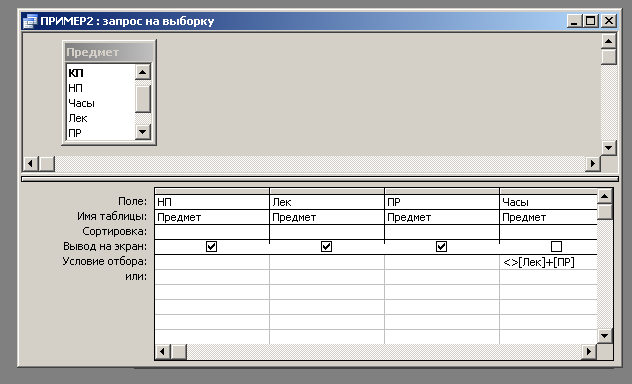632x384 pixels.
Task: Click the НП field cell in Поле row
Action: pyautogui.click(x=212, y=202)
